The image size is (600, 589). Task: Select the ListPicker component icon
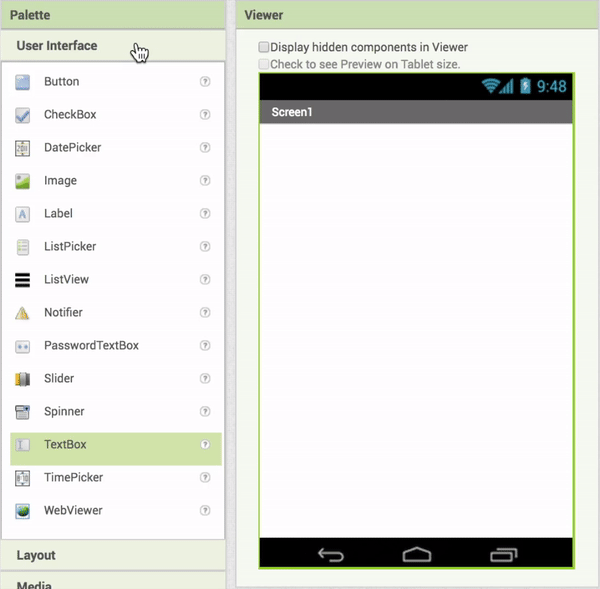click(23, 246)
